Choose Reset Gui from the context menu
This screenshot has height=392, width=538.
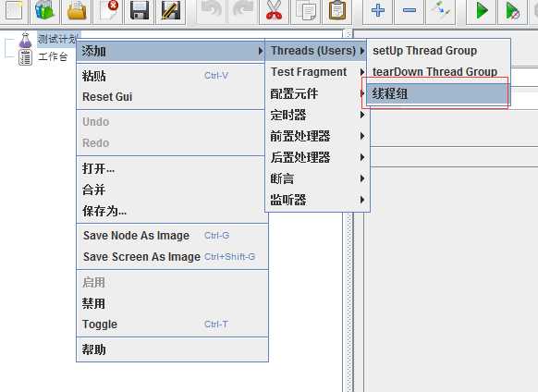point(170,97)
